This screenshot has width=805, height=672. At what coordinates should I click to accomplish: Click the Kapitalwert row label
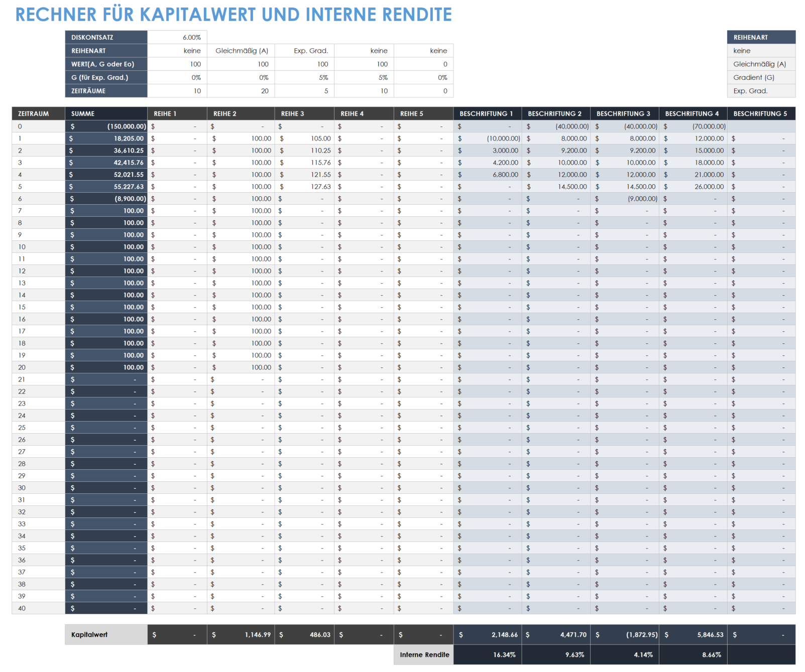[106, 635]
